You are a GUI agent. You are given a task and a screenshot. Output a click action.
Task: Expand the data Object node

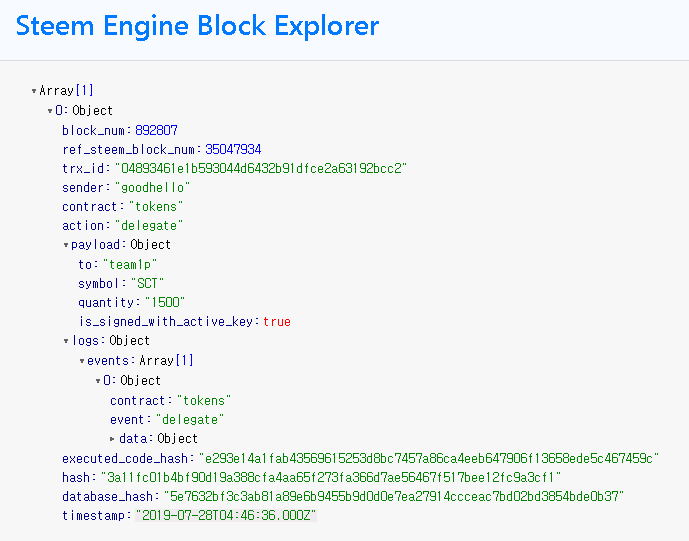pos(112,439)
